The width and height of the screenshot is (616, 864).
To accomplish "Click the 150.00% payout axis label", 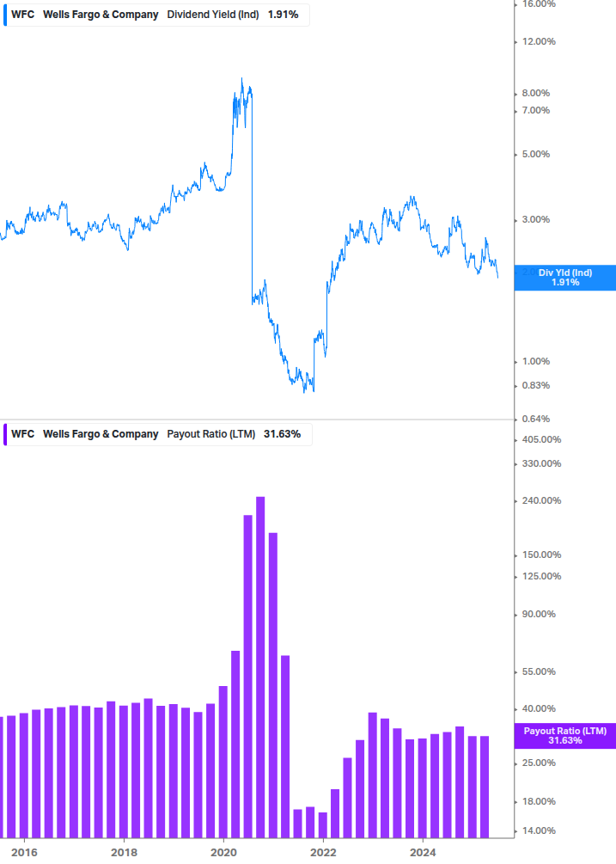I will (x=541, y=555).
